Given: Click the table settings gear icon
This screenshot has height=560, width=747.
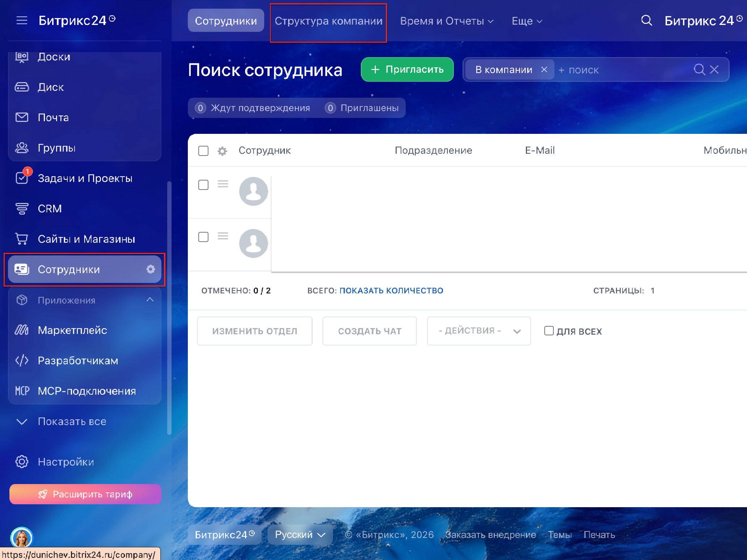Looking at the screenshot, I should [222, 151].
